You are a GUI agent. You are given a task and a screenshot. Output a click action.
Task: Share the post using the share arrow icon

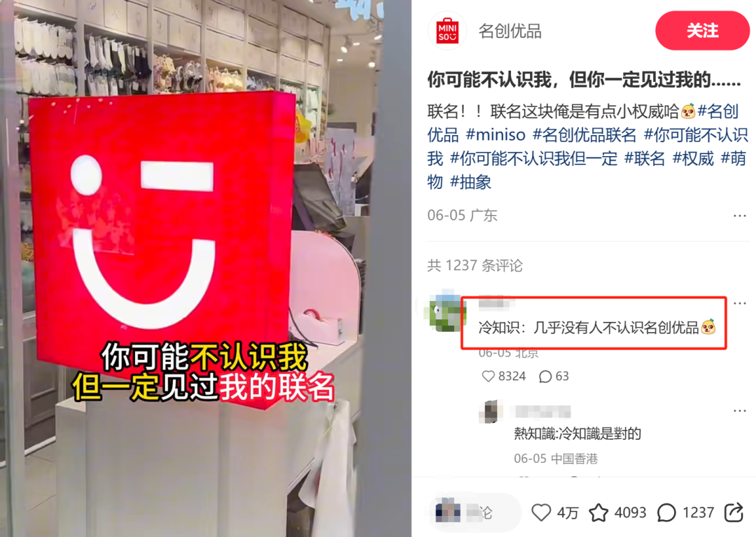coord(734,512)
